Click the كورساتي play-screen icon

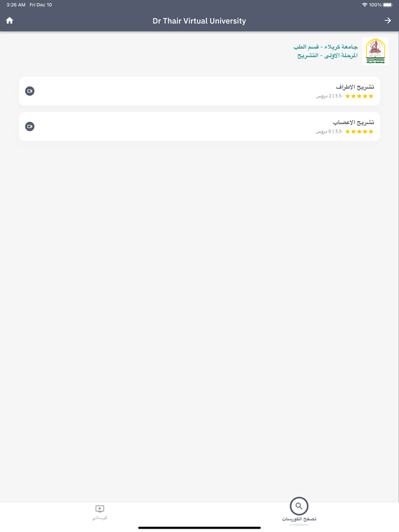[x=100, y=509]
